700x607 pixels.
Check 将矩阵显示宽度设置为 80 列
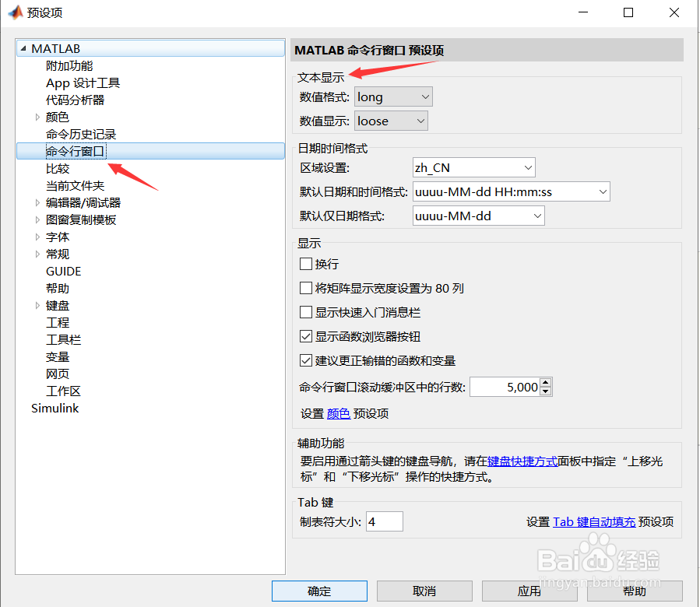[306, 288]
